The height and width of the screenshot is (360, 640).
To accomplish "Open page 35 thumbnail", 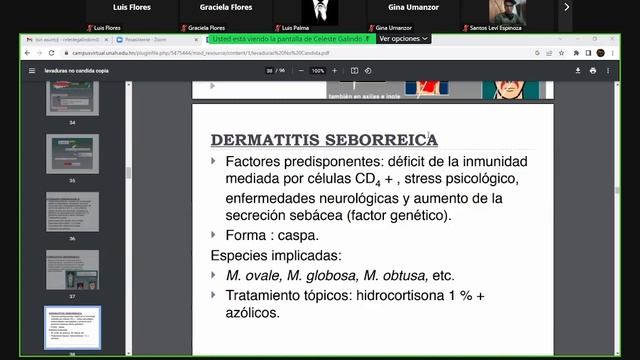I will pos(72,154).
